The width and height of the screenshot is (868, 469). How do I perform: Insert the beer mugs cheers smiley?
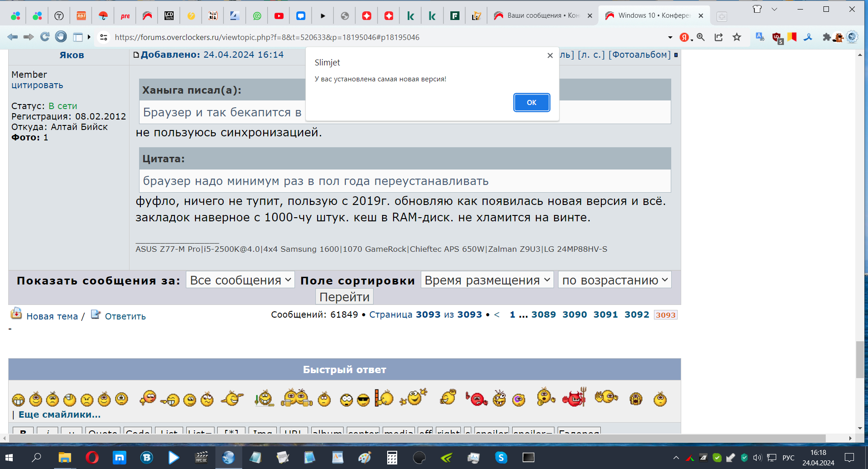[297, 398]
